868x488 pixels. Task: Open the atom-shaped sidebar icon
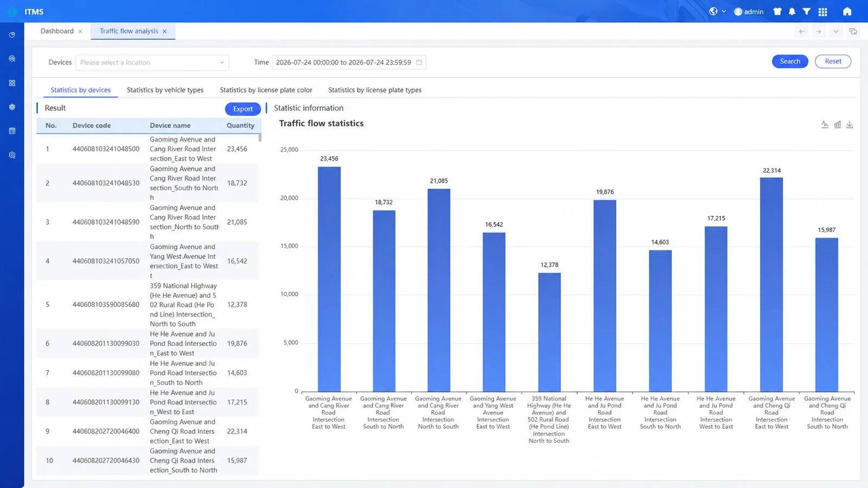pos(12,107)
